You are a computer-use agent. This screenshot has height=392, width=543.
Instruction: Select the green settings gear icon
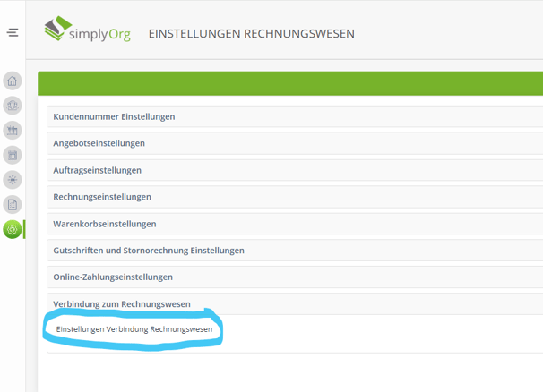tap(13, 230)
